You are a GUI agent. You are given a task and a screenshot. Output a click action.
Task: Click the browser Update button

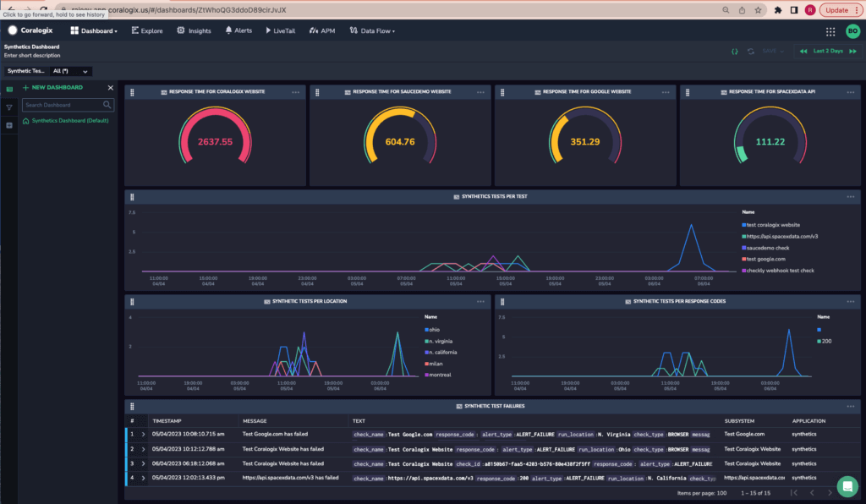840,10
